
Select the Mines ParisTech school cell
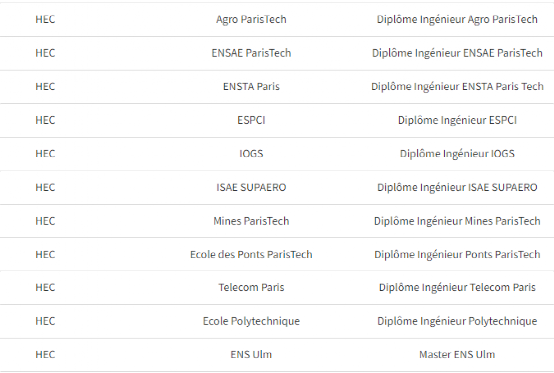251,221
